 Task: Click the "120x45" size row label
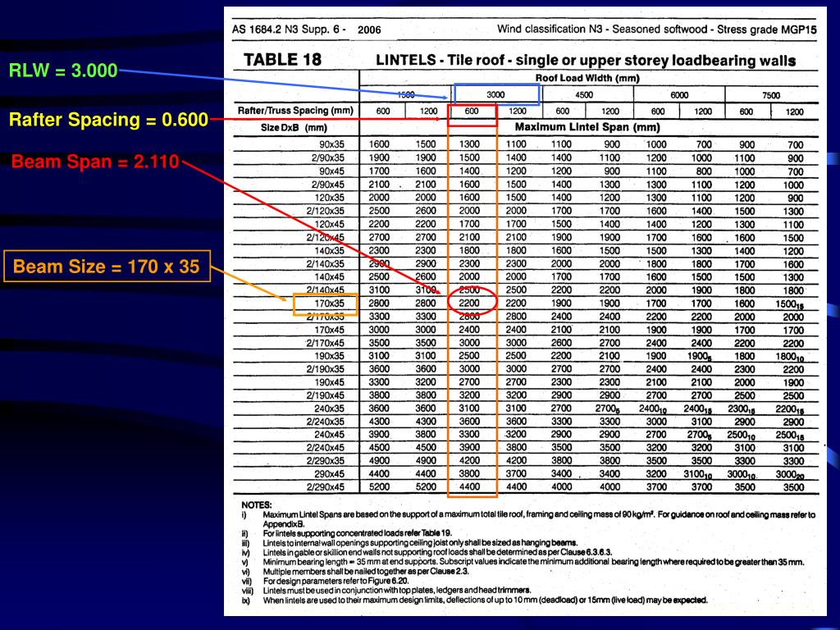[x=330, y=224]
